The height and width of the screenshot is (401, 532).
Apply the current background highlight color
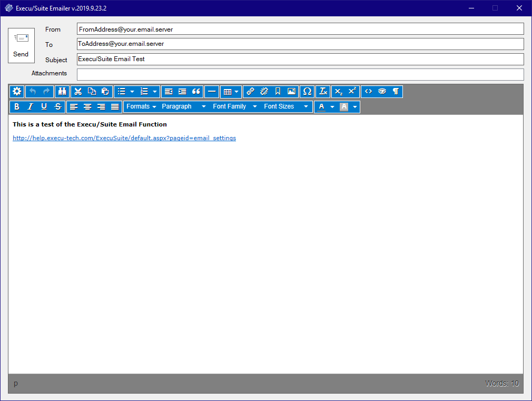click(x=344, y=106)
